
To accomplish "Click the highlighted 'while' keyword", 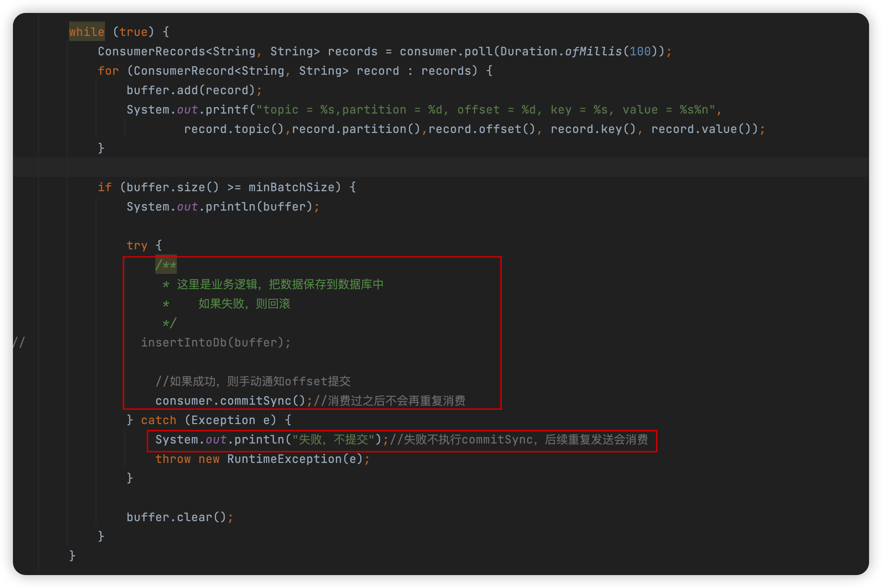I will (x=87, y=32).
